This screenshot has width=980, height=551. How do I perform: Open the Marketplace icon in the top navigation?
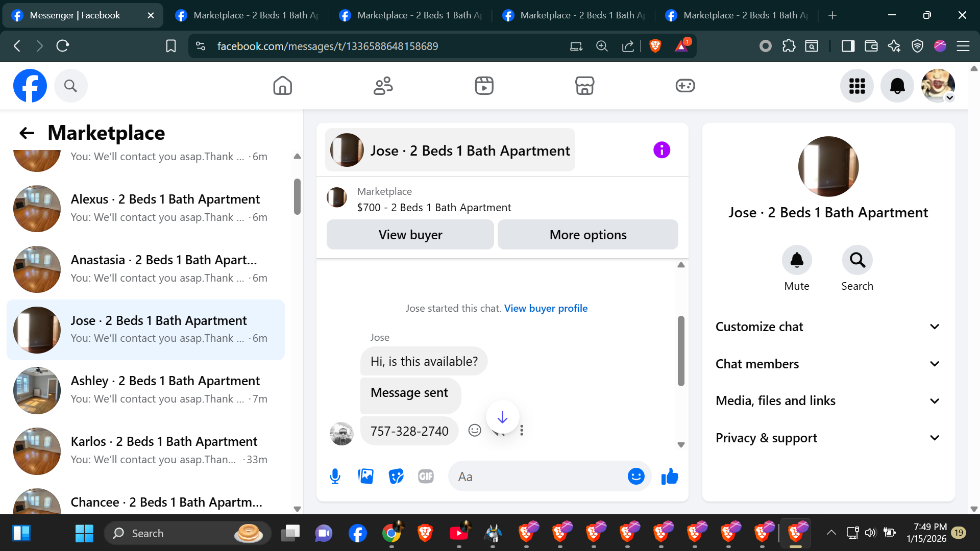click(x=584, y=86)
